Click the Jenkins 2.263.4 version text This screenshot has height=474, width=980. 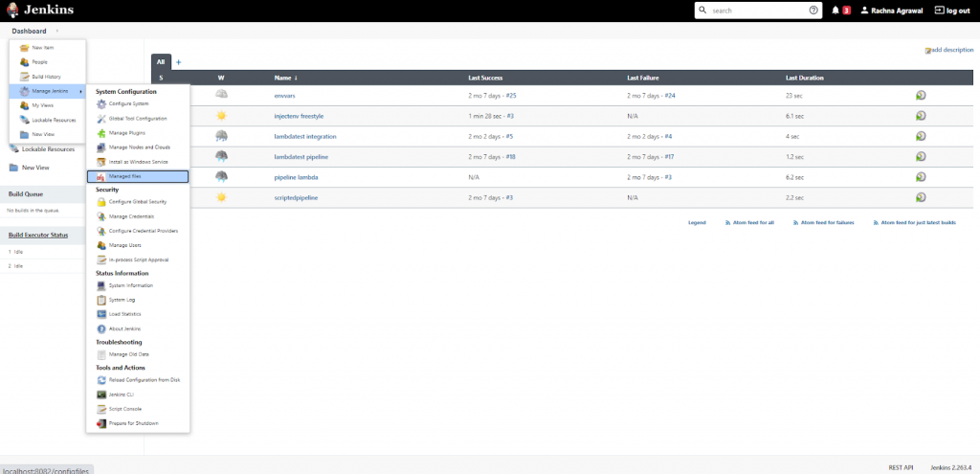click(x=950, y=467)
